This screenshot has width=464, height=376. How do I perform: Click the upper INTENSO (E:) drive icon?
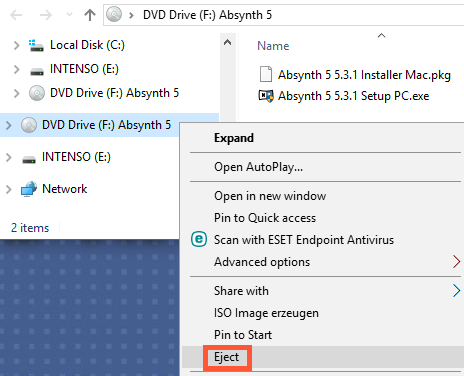click(37, 71)
